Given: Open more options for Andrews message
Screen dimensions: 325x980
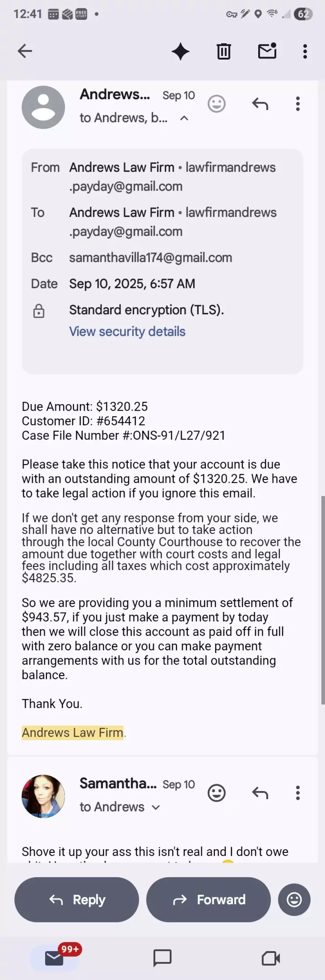Looking at the screenshot, I should 298,104.
